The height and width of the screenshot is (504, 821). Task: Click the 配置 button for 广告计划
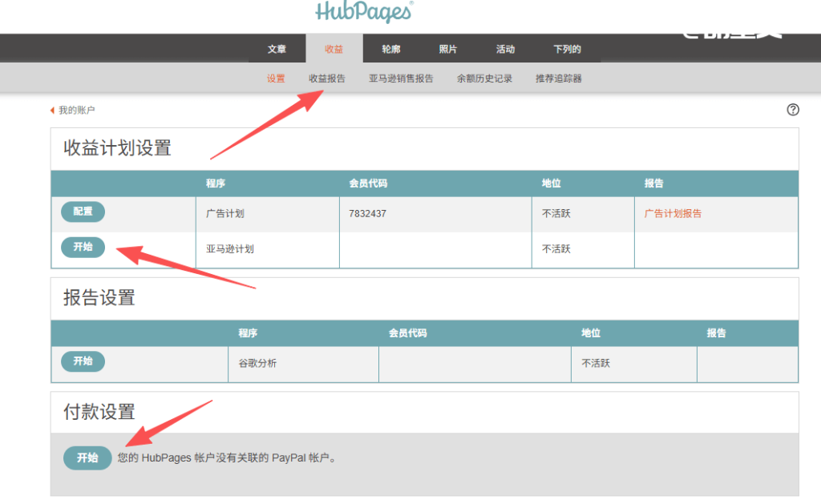point(82,212)
